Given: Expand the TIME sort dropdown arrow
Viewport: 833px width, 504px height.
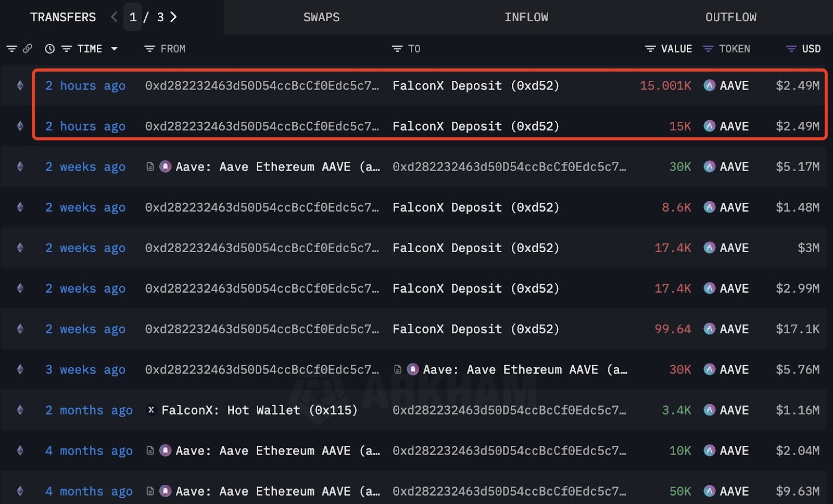Looking at the screenshot, I should pos(114,49).
